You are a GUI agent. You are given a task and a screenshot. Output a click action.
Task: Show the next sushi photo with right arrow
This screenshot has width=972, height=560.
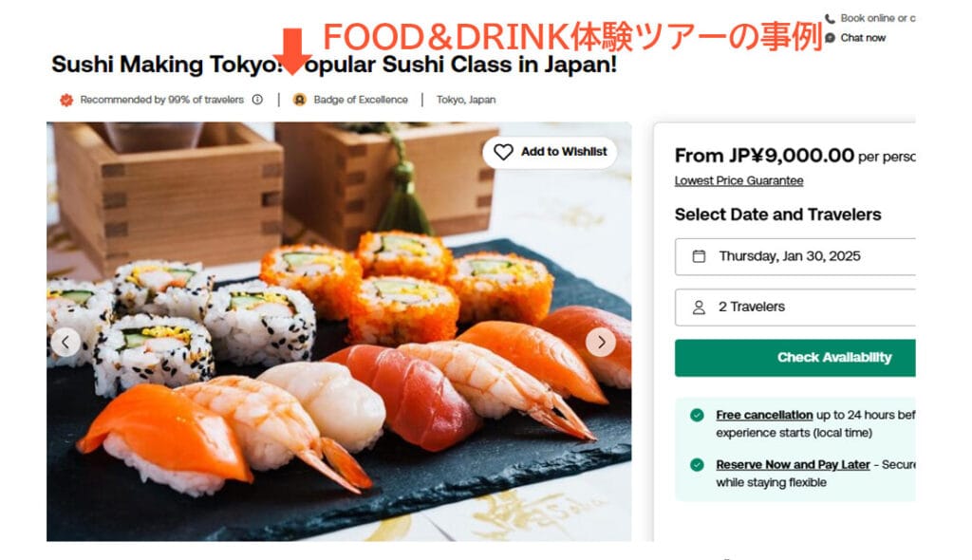(601, 342)
